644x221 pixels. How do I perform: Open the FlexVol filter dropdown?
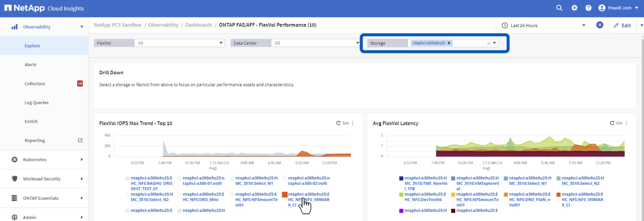pos(221,43)
